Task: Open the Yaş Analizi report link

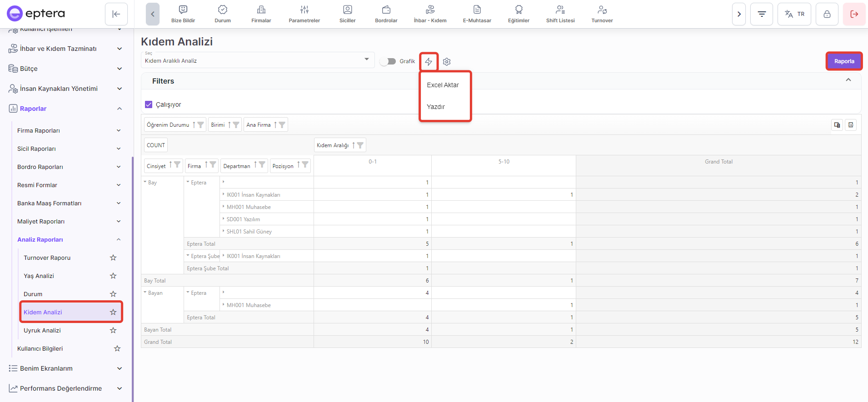Action: (x=39, y=276)
